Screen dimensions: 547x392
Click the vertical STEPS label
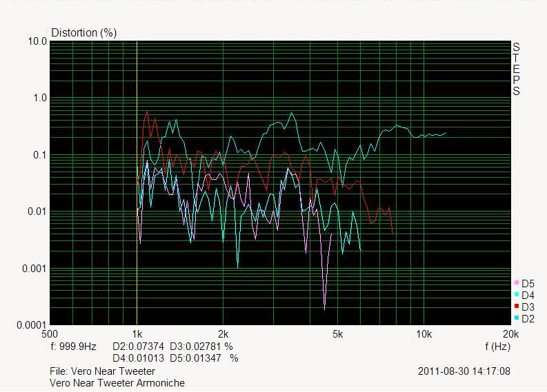click(516, 69)
